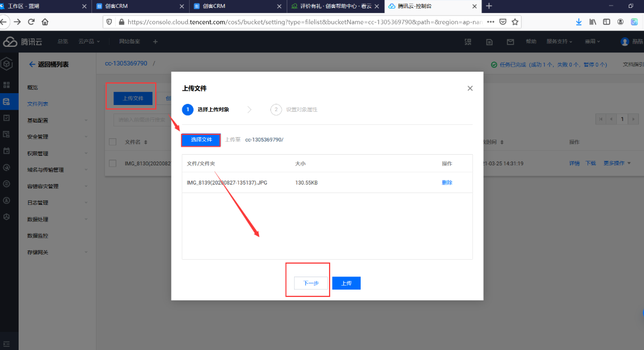The height and width of the screenshot is (350, 644).
Task: Click the browser reload icon
Action: pos(31,21)
